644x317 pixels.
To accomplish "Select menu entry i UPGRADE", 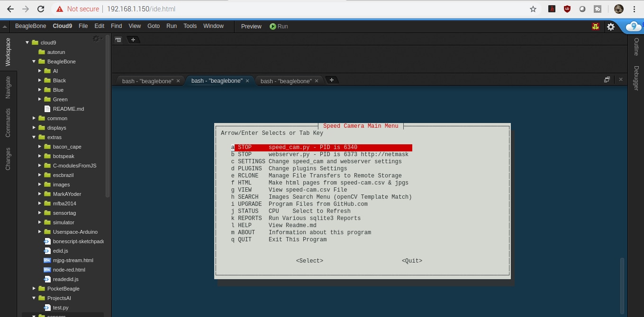I will 299,204.
